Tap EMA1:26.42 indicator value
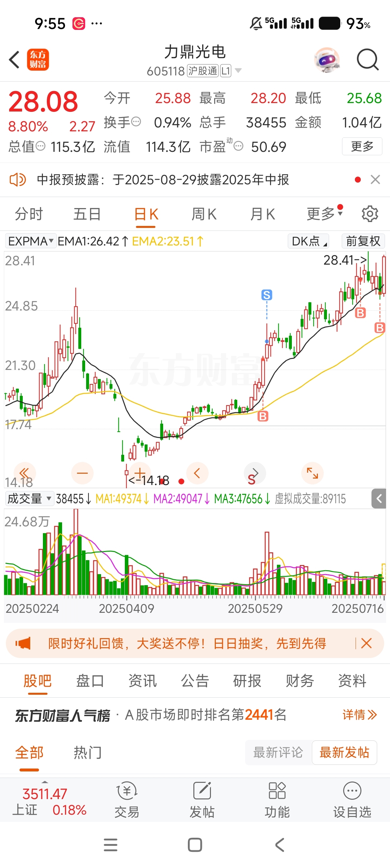Screen dimensions: 390x868 (x=93, y=241)
